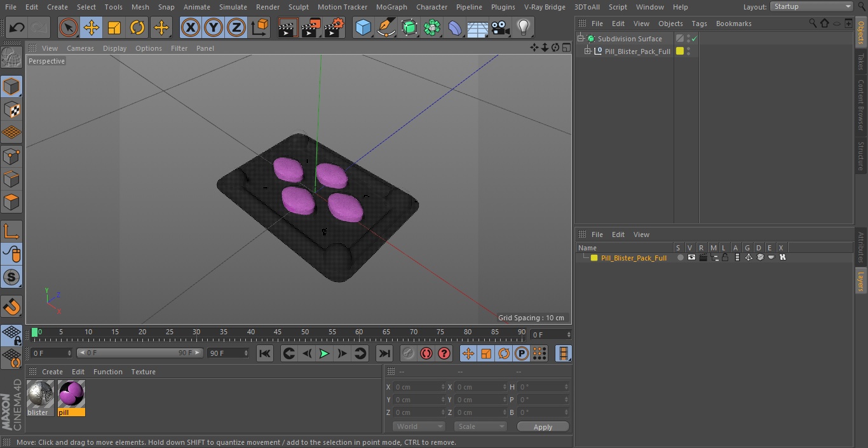Toggle layer Solo for Pill_Blister_Pack_Full

tap(681, 257)
